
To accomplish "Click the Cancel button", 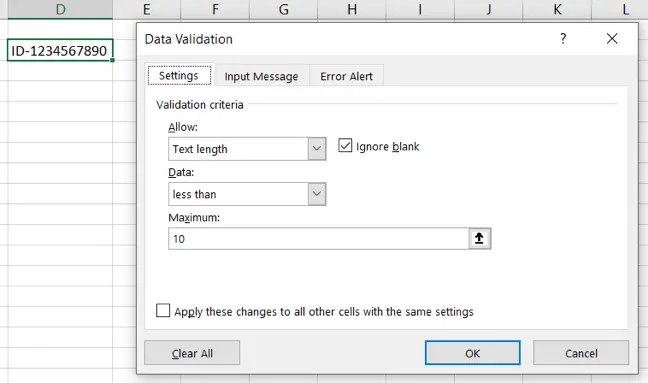I will (x=581, y=353).
